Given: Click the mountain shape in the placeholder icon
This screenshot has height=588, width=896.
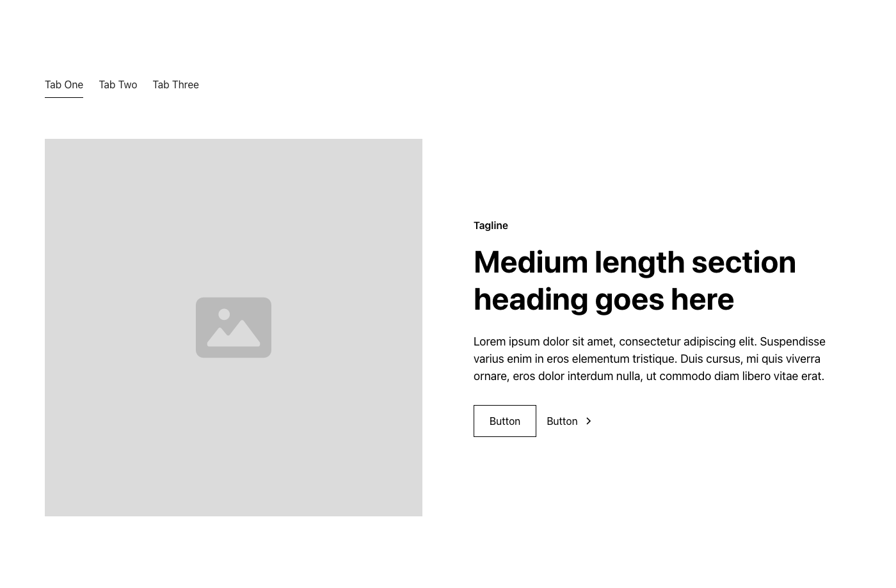Looking at the screenshot, I should 234,334.
